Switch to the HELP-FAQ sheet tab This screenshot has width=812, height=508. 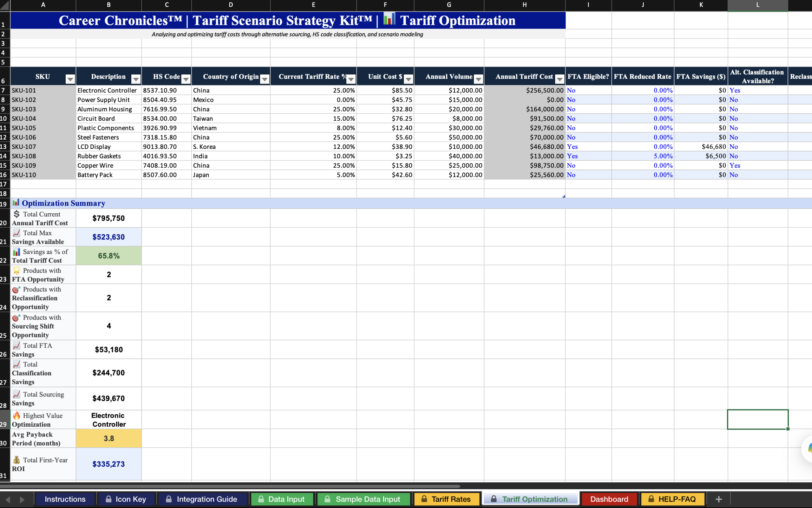672,499
